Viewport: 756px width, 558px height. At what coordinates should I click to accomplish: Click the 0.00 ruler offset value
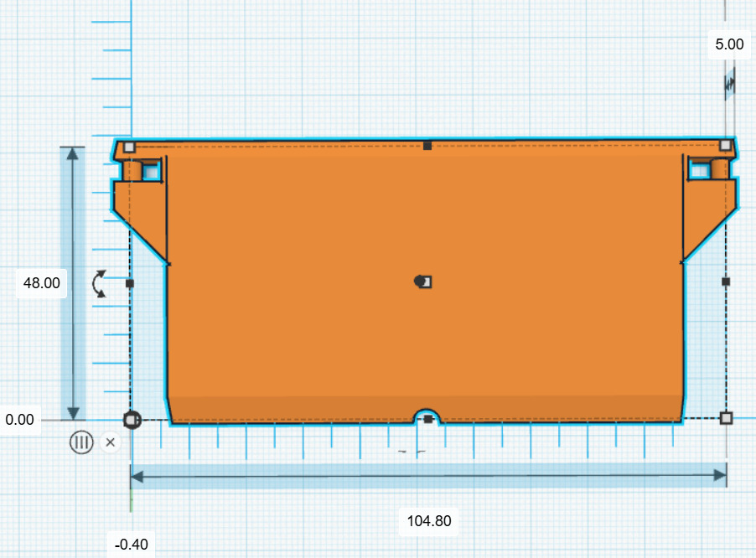(x=20, y=419)
